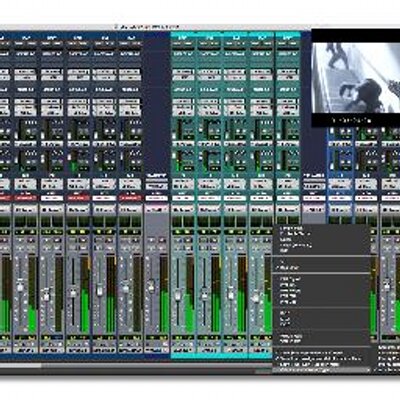Viewport: 400px width, 400px height.
Task: Open the automation mode selector on first cyan channel
Action: [183, 198]
